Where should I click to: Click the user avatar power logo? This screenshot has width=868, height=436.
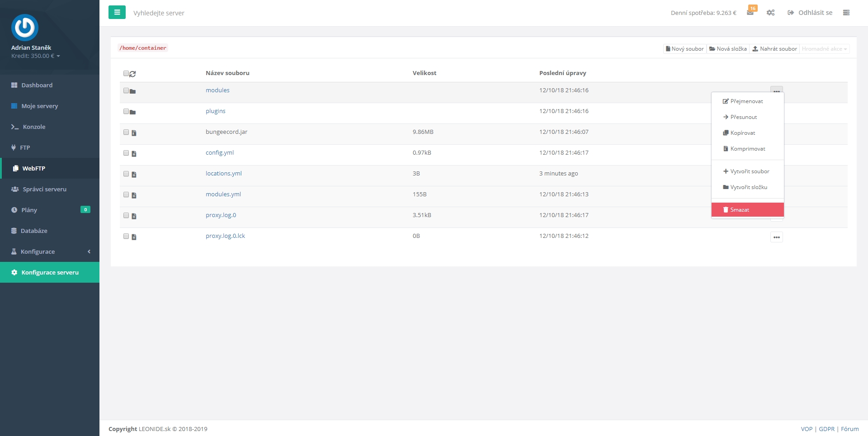coord(25,28)
